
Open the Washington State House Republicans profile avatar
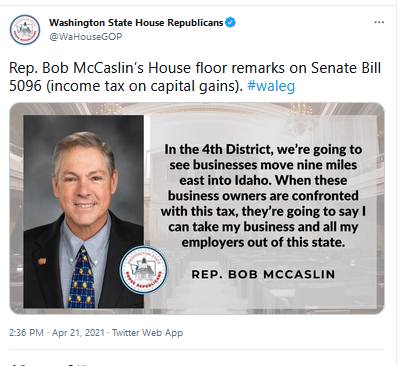(x=25, y=30)
